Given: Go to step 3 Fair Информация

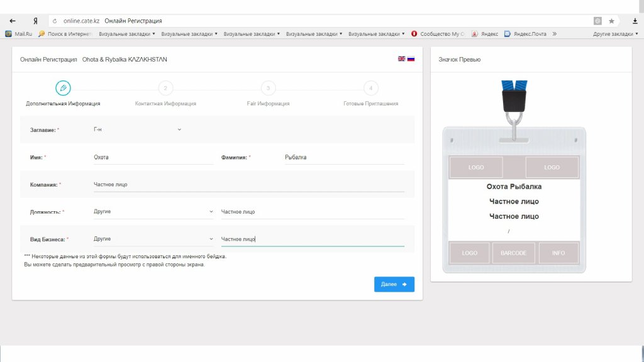Looking at the screenshot, I should click(268, 89).
